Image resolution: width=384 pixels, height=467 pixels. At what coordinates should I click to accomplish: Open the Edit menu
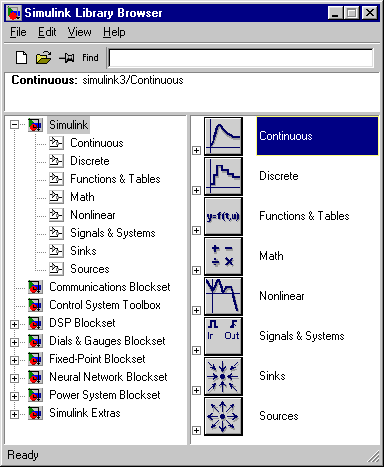pyautogui.click(x=47, y=32)
